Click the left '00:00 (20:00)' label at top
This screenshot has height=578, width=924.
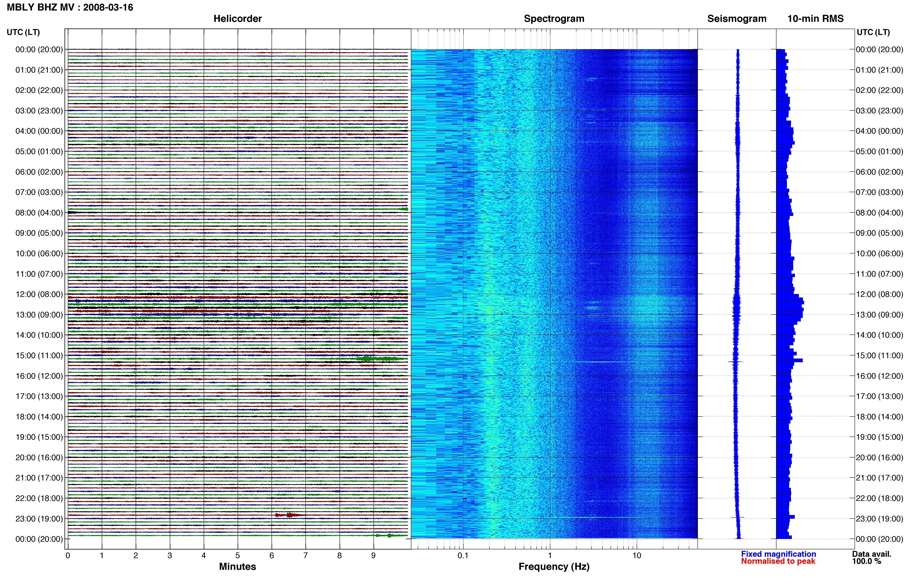[x=39, y=49]
